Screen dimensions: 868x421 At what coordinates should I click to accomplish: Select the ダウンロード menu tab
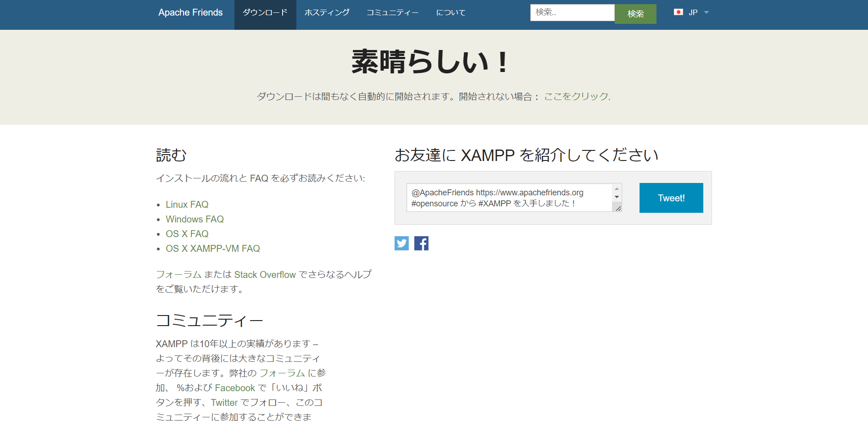(x=265, y=15)
